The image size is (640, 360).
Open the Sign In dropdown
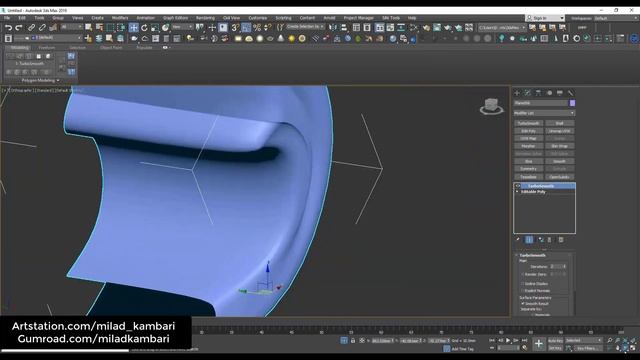(545, 18)
